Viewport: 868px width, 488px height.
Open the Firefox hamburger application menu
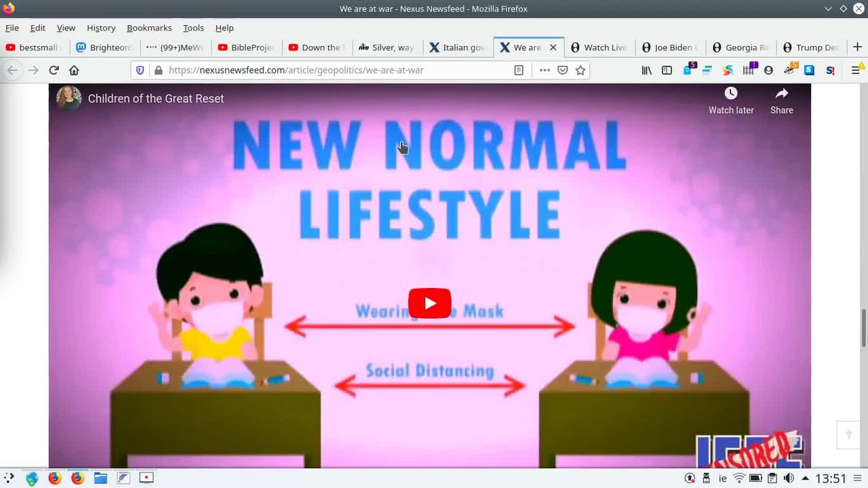click(856, 70)
